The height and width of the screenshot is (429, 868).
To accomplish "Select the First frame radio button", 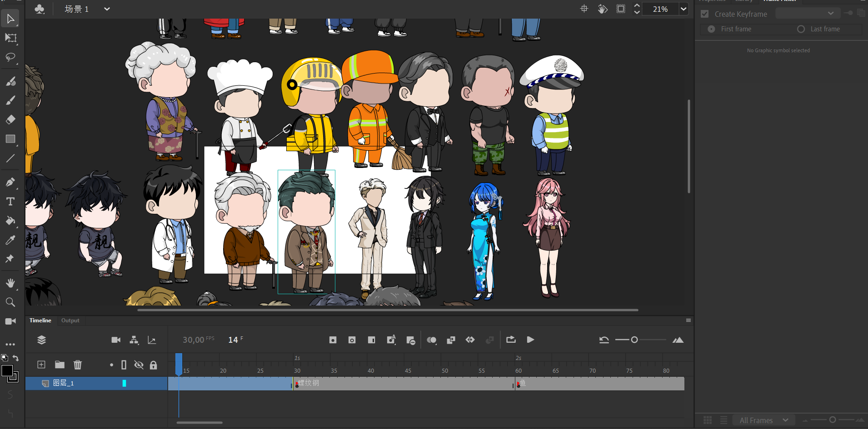I will 711,29.
